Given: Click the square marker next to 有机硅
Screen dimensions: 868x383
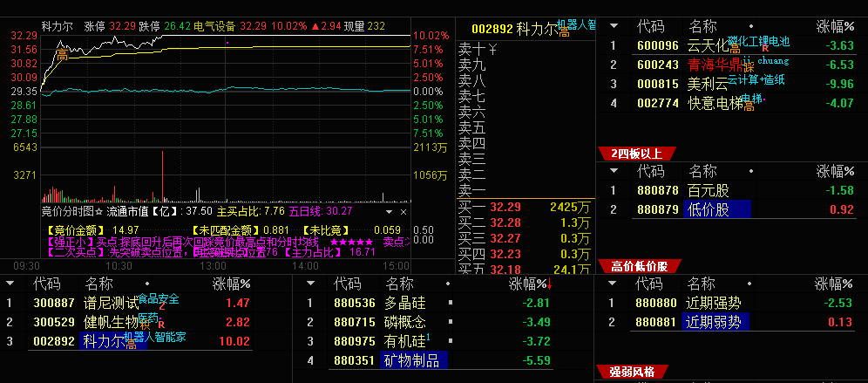Looking at the screenshot, I should (451, 341).
